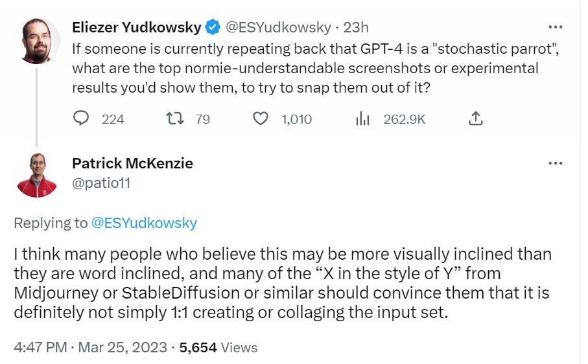Click Patrick McKenzie's reply text body

[282, 282]
